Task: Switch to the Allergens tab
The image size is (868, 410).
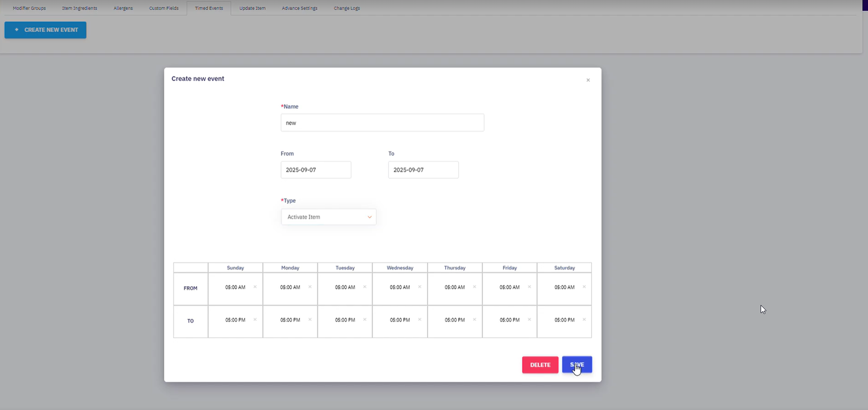Action: click(123, 8)
